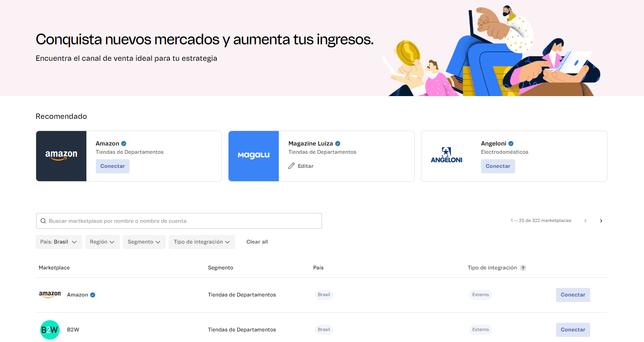Click Brasil tag in the B2W row
Screen dimensions: 644x342
tap(324, 330)
